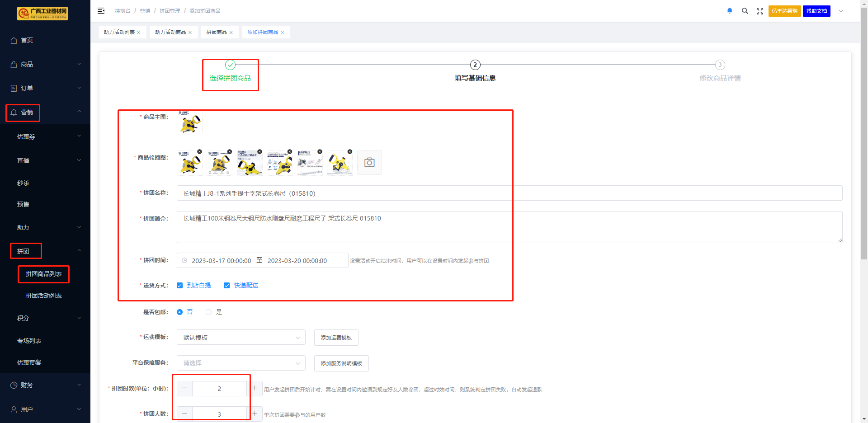Screen dimensions: 868x423
Task: Open the 平台保障服务 dropdown
Action: coord(241,363)
